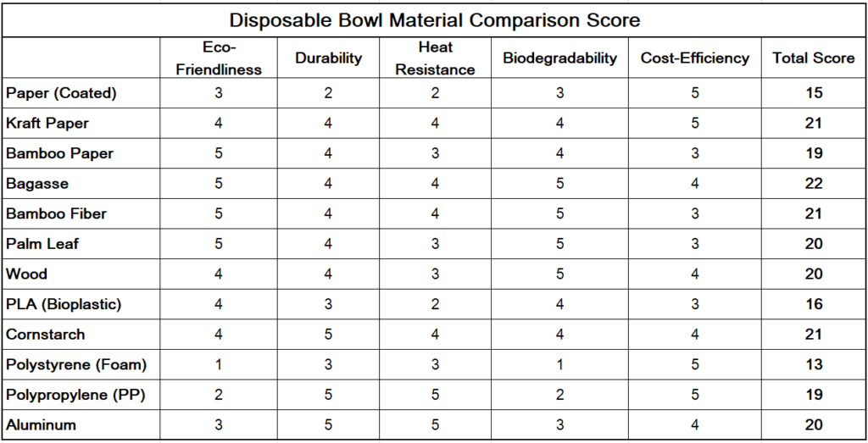Select the Cost-Efficiency column header

pos(695,58)
